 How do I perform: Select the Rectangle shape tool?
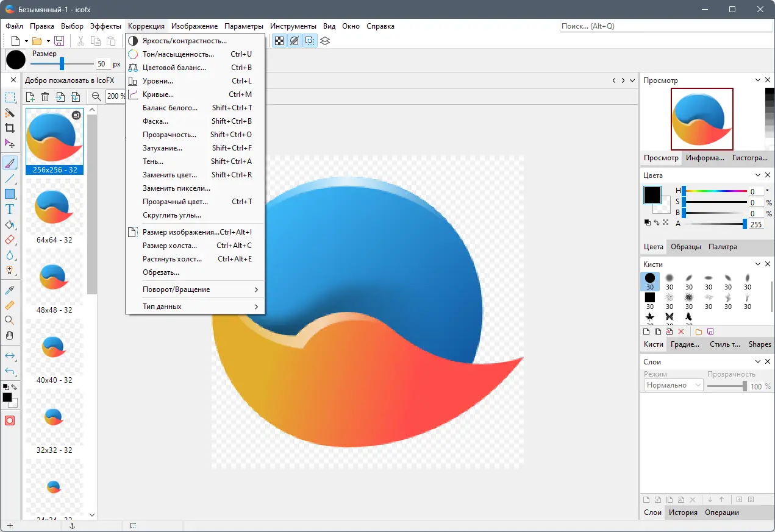tap(10, 194)
